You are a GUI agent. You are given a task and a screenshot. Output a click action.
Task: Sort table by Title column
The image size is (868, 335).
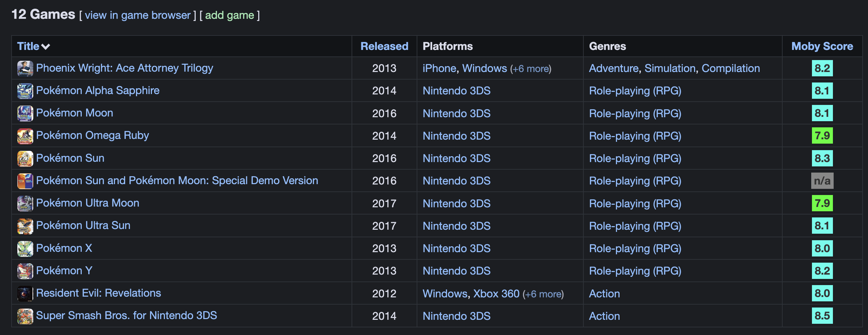coord(34,46)
